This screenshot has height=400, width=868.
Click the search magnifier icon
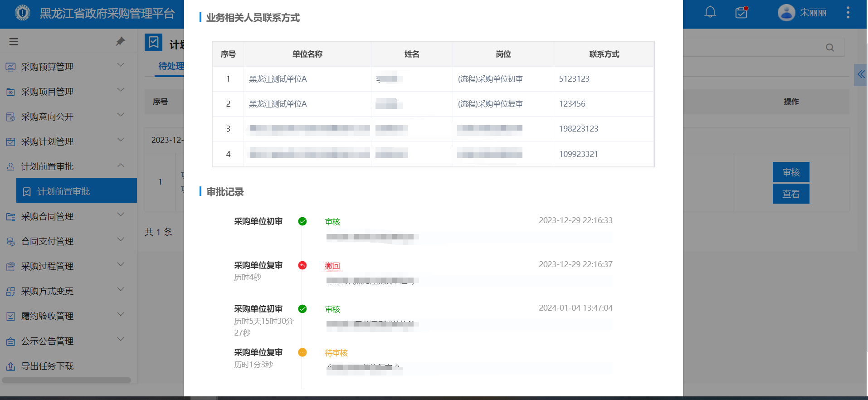click(x=830, y=47)
